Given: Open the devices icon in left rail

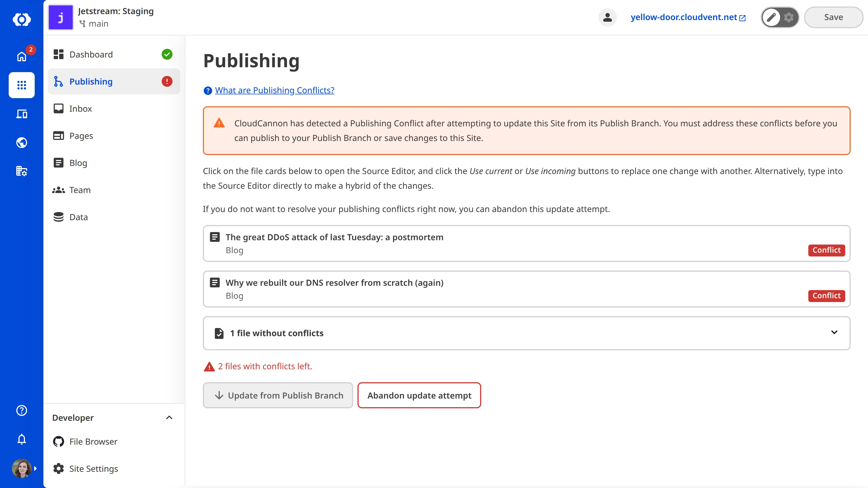Looking at the screenshot, I should tap(22, 114).
